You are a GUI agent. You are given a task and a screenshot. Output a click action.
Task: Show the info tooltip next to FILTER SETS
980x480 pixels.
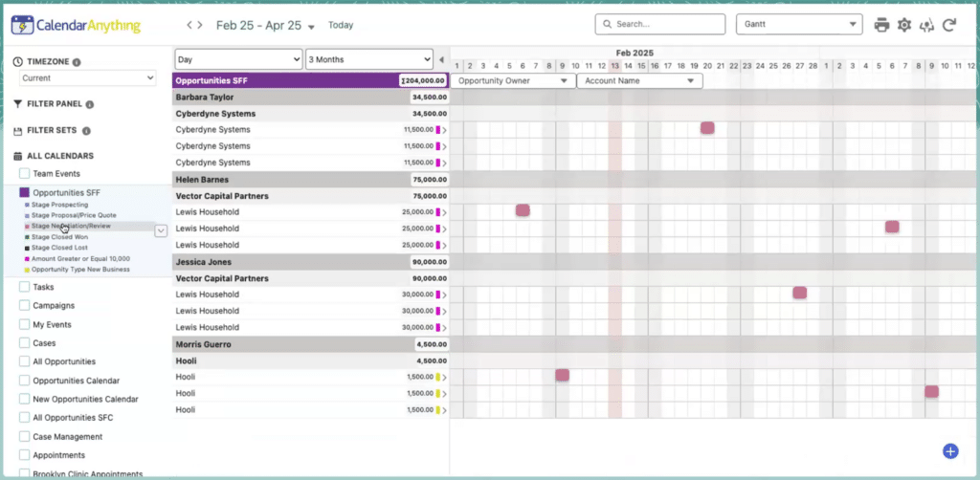(86, 131)
